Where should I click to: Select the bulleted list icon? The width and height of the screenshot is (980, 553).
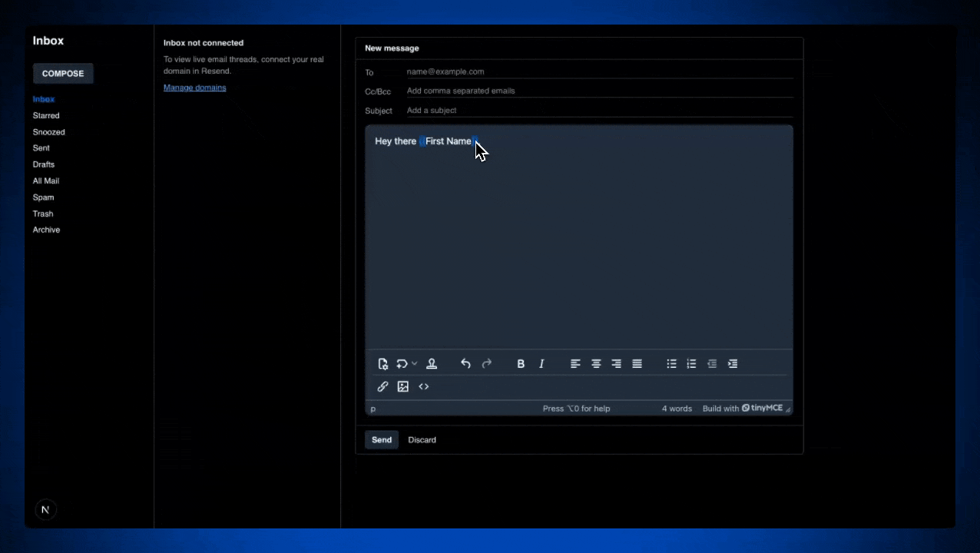[671, 363]
